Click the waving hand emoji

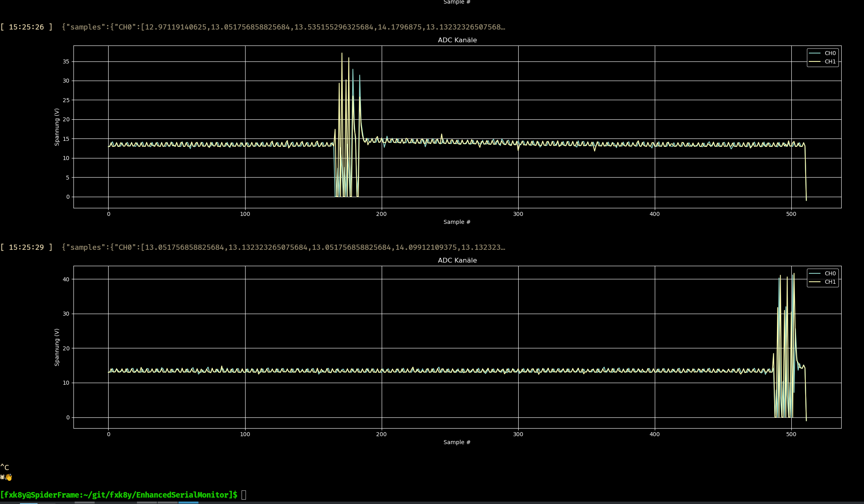tap(8, 477)
